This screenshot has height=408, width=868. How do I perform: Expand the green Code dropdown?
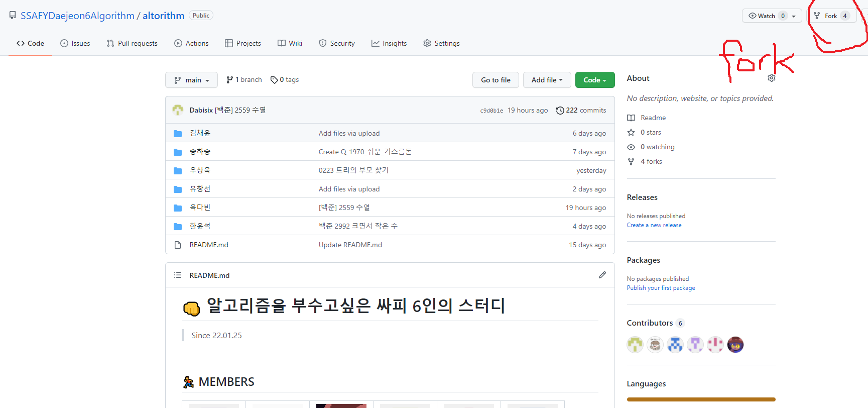point(595,80)
